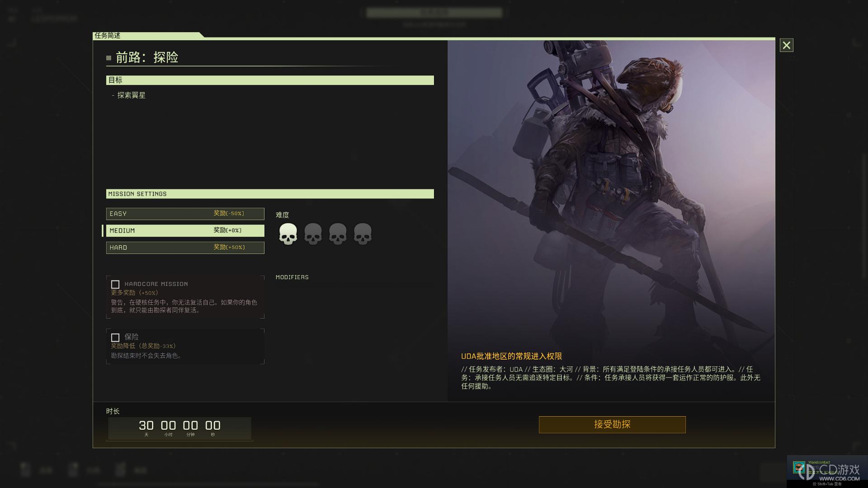Click the Steam overlay avatar icon

(x=799, y=468)
